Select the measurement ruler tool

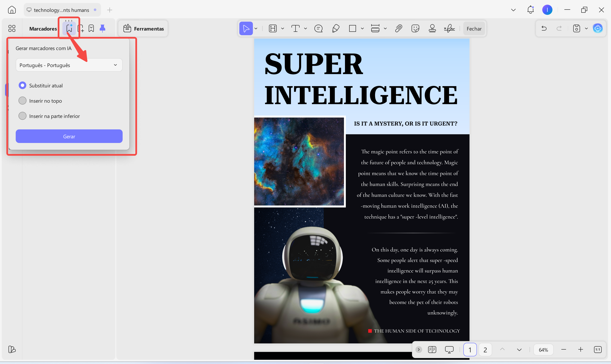pyautogui.click(x=375, y=29)
